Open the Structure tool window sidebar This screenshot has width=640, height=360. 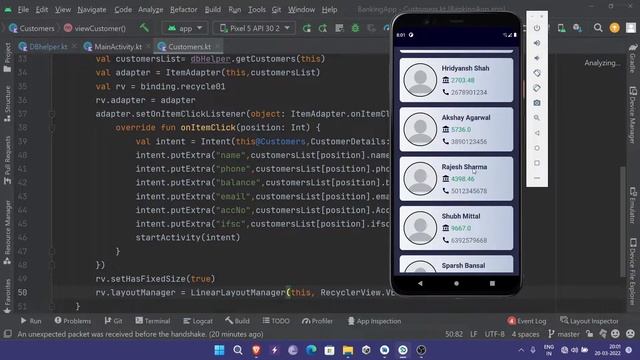click(7, 104)
